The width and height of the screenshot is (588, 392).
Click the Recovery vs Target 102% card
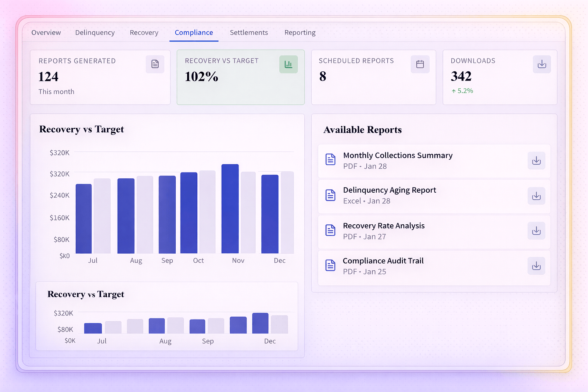click(241, 77)
